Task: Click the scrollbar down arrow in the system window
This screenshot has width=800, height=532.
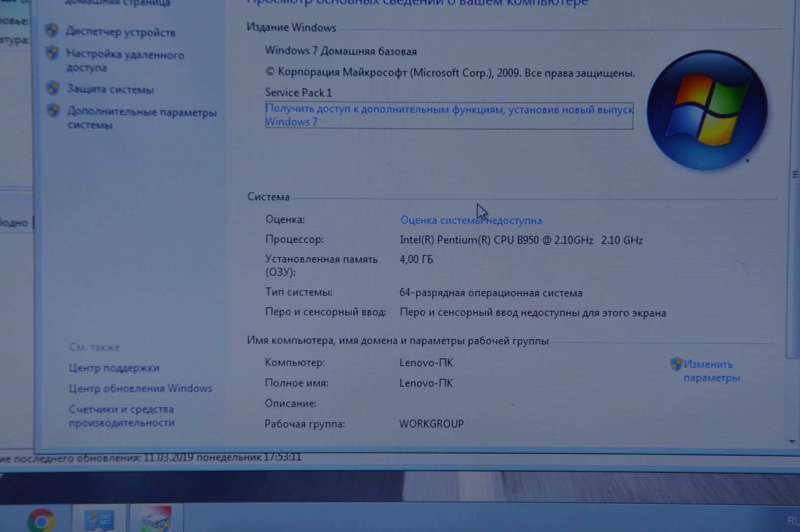Action: [x=792, y=441]
